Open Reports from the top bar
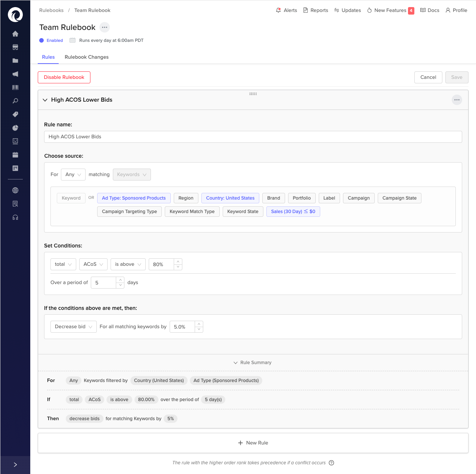The image size is (476, 474). [316, 10]
